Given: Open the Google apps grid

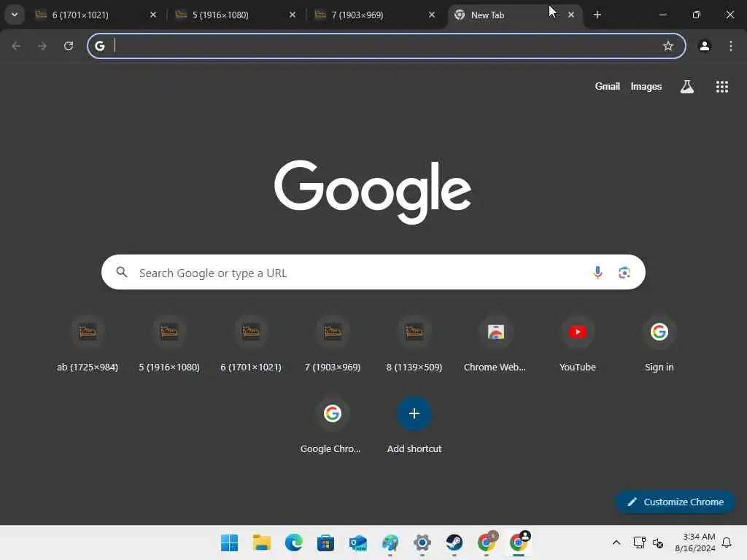Looking at the screenshot, I should click(721, 87).
